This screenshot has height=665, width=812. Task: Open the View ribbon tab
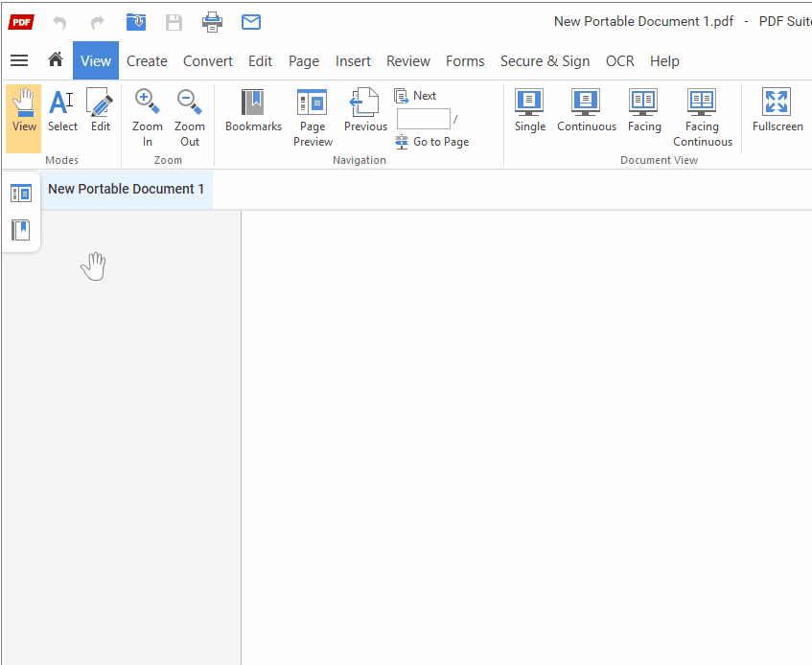coord(96,61)
